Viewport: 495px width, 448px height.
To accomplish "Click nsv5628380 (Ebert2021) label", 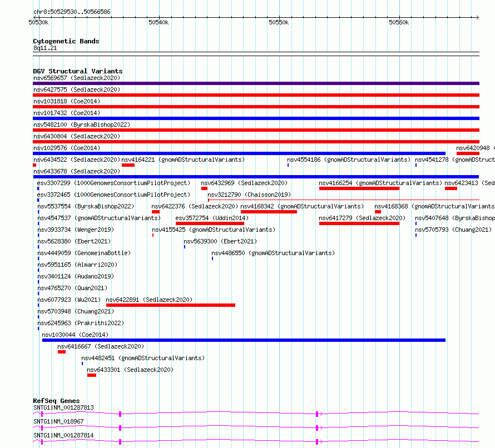I will click(74, 241).
